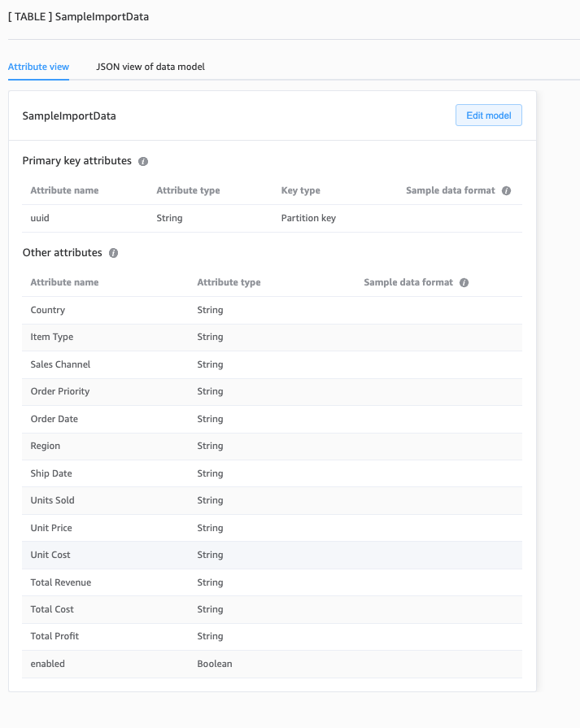Click info icon next to Other attributes
The image size is (580, 728).
[x=113, y=253]
